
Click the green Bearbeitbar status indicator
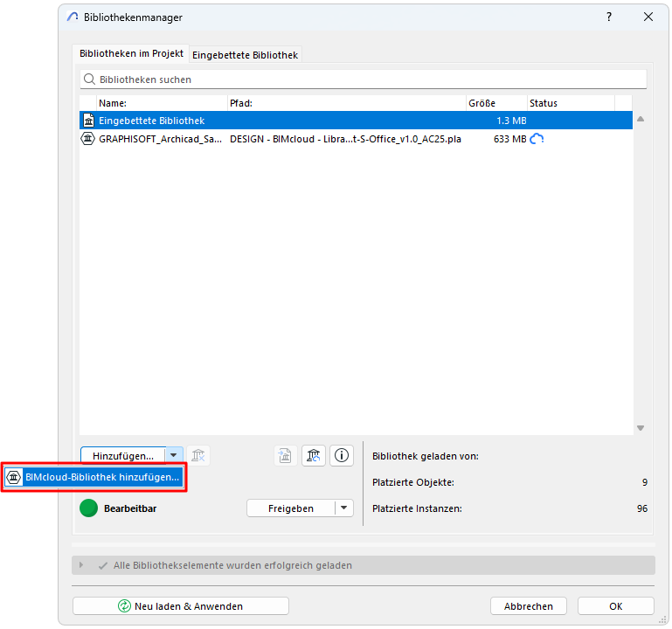[89, 508]
